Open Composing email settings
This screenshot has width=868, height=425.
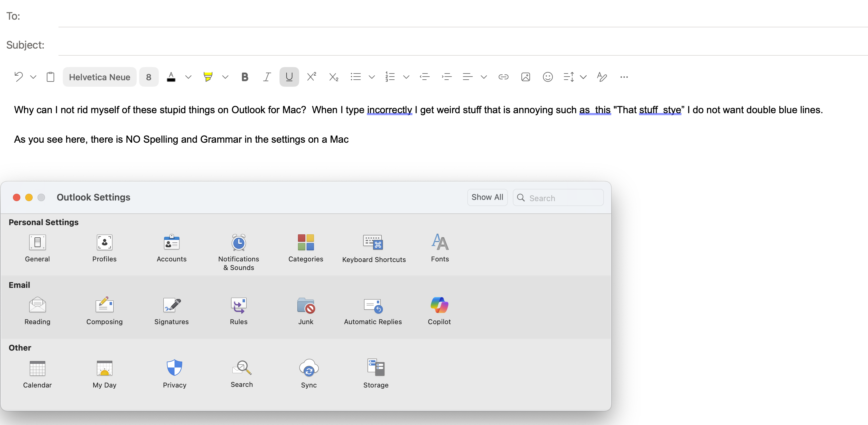[104, 311]
